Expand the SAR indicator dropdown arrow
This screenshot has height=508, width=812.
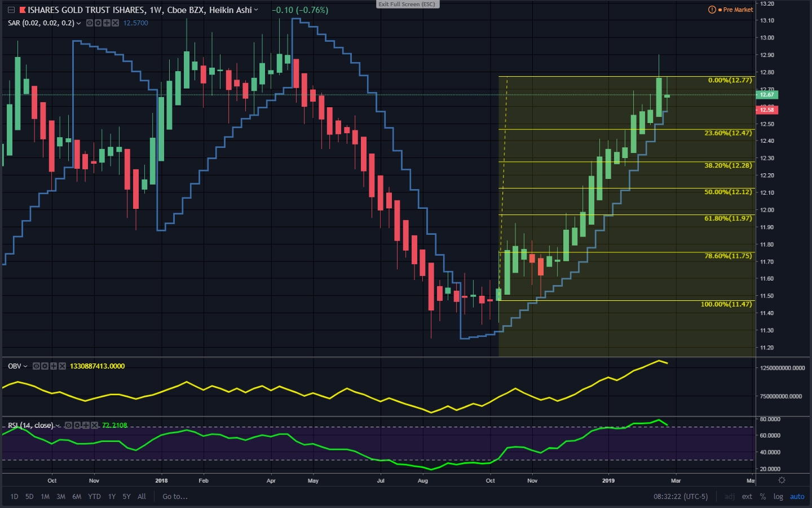(x=78, y=23)
